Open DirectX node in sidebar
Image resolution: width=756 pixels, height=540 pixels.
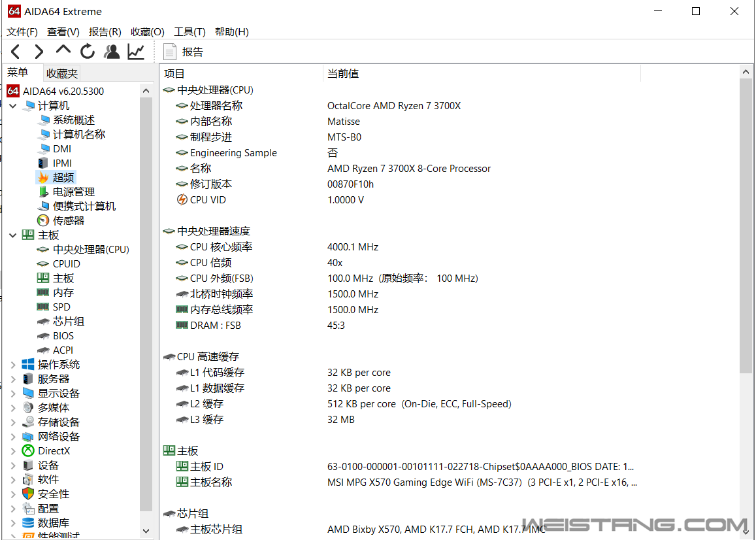[54, 450]
